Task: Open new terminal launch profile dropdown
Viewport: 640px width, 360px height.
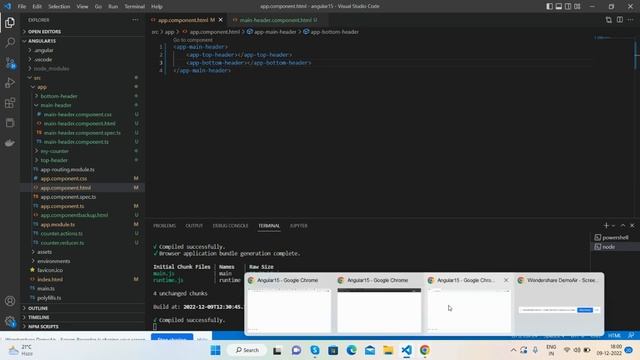Action: pyautogui.click(x=613, y=226)
